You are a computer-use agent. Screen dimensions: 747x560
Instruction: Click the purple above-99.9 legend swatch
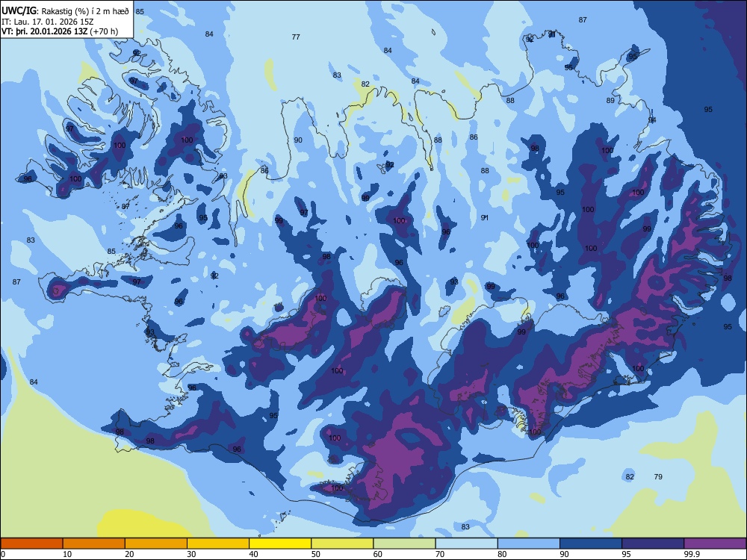715,544
